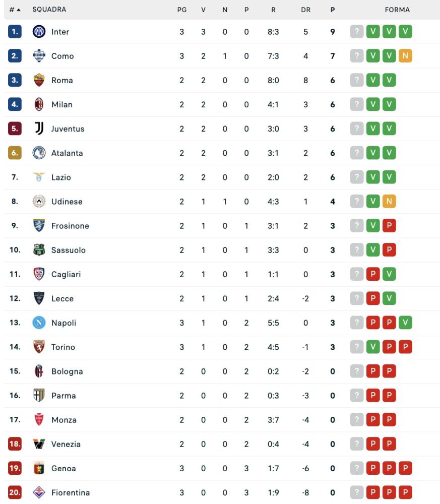
Task: Click the Napoli circular logo
Action: [39, 323]
